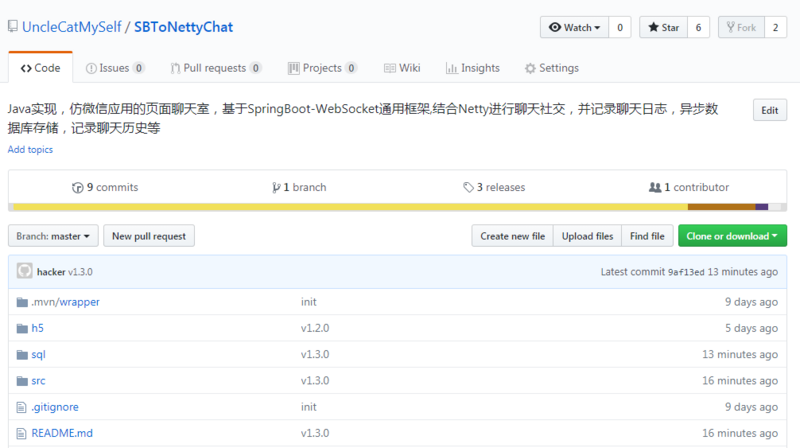Screen dimensions: 800x448
Task: Click the brown segment of the language bar
Action: 721,207
